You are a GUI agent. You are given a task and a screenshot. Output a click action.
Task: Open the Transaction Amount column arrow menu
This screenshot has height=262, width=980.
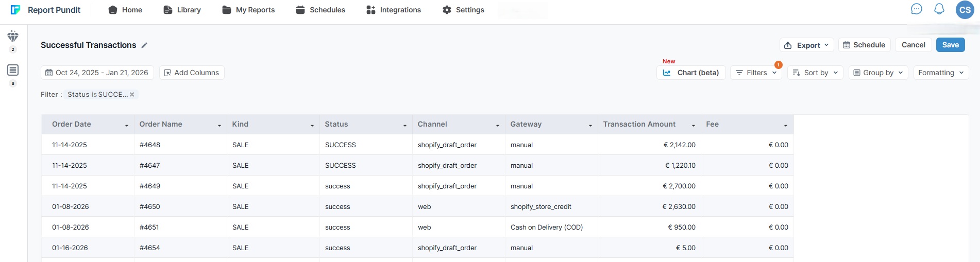(x=694, y=125)
